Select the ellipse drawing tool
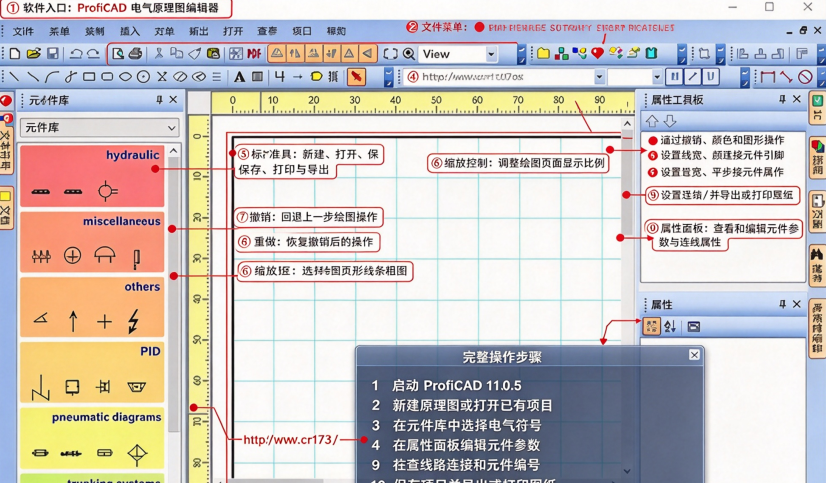Screen dimensions: 826x483 point(125,77)
